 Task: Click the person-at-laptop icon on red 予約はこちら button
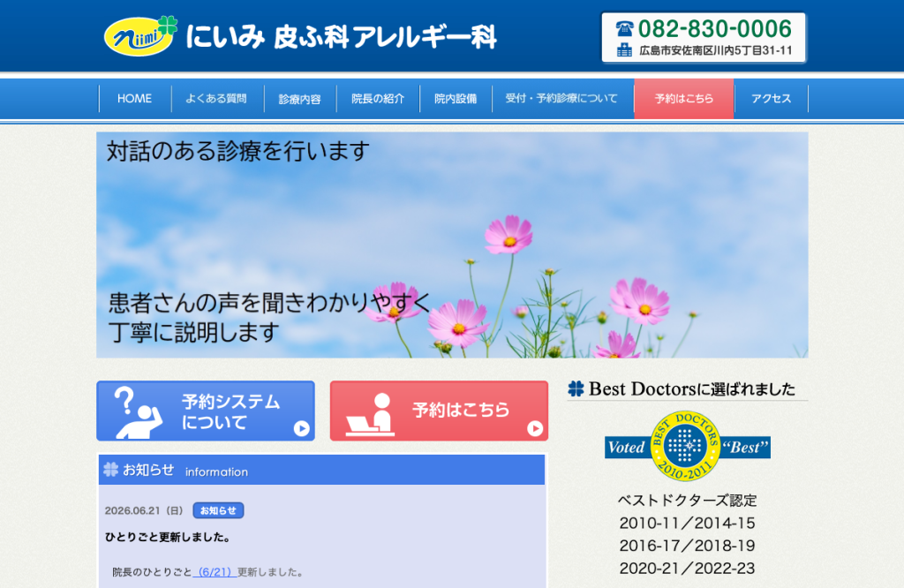[x=370, y=414]
